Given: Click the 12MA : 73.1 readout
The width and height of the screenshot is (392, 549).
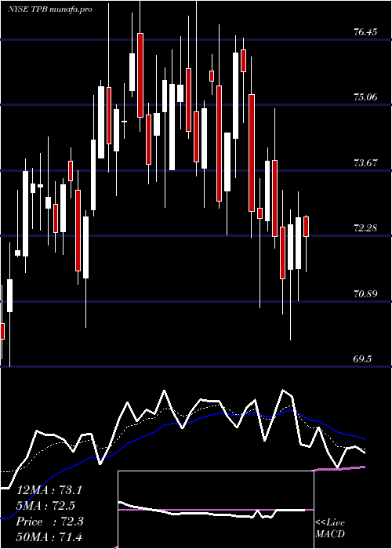Looking at the screenshot, I should 49,490.
